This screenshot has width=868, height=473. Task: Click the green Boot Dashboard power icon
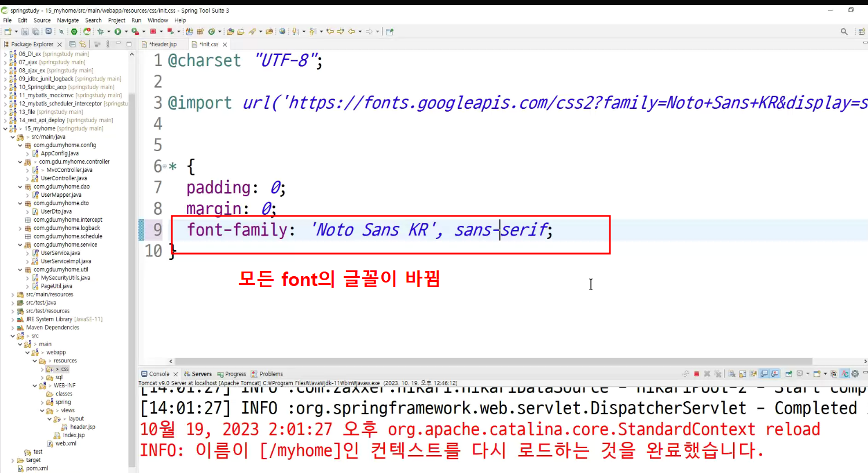pyautogui.click(x=73, y=31)
